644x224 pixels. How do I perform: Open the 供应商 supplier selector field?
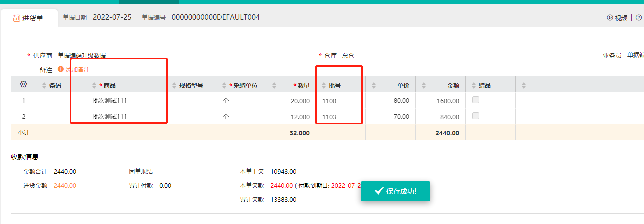click(82, 56)
